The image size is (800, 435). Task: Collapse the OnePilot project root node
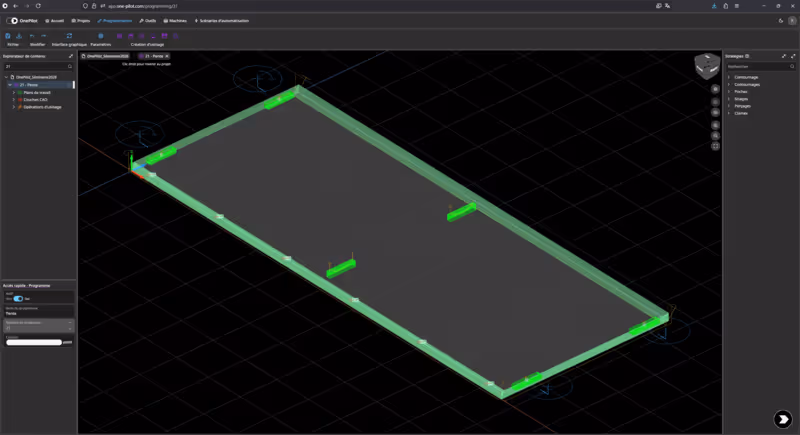6,77
